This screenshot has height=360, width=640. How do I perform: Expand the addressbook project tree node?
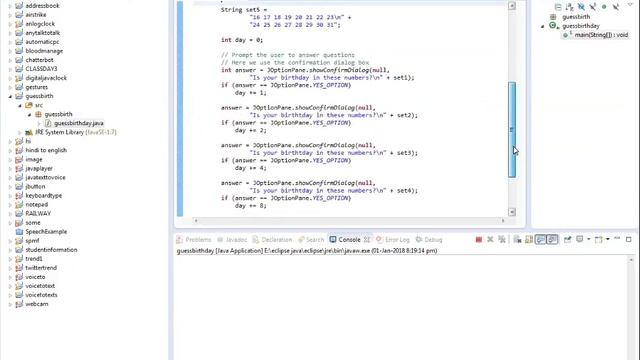tap(10, 6)
